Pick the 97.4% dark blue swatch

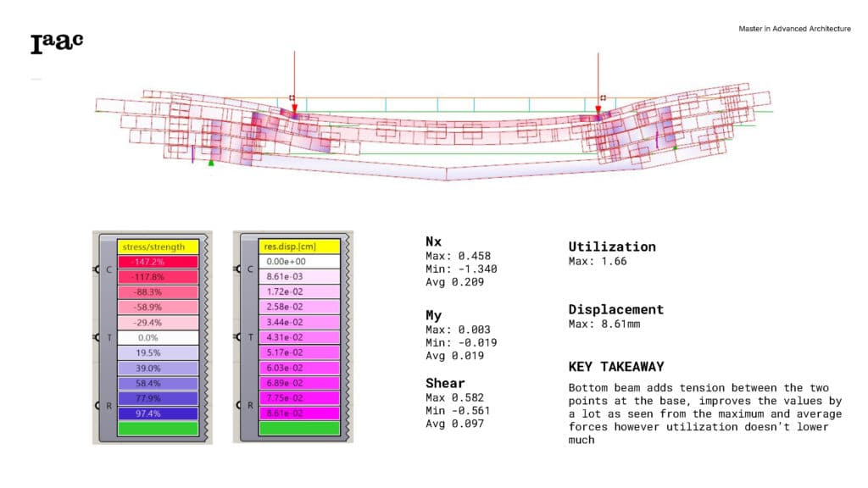point(158,413)
